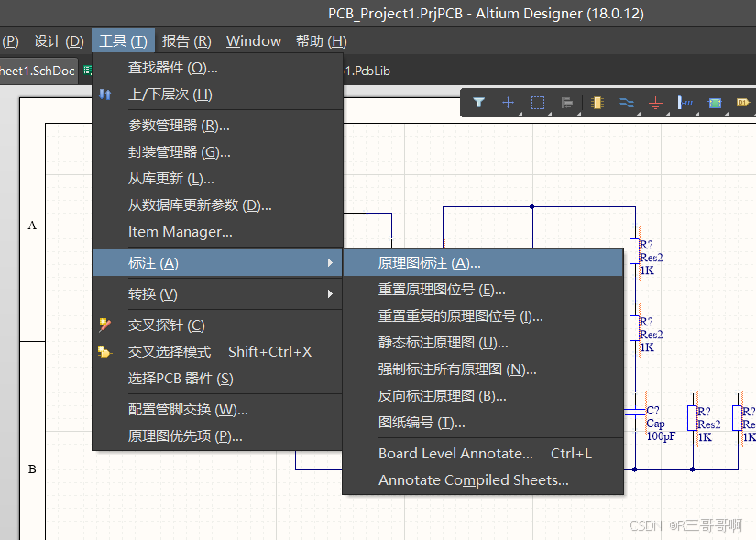
Task: Open 封装管理器 (G) from menu
Action: coord(217,152)
